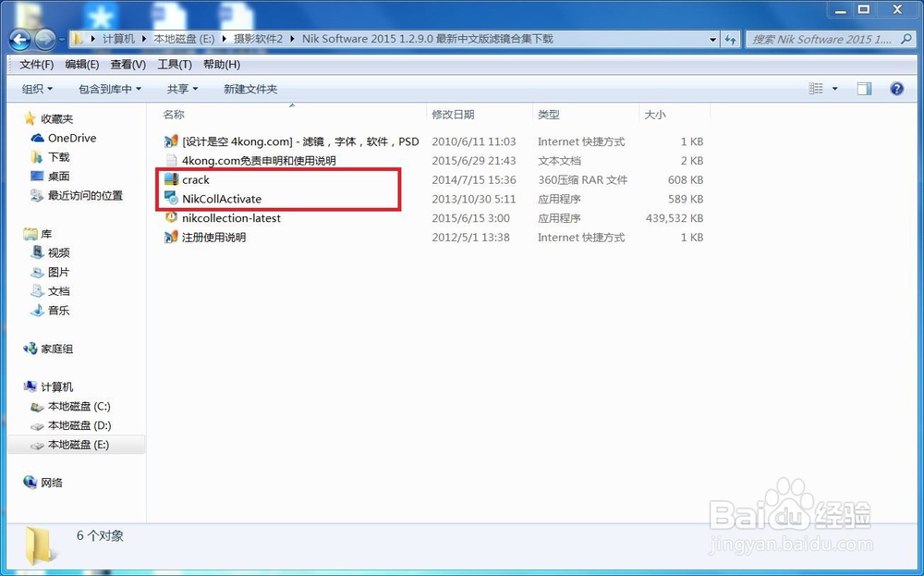
Task: Open OneDrive in the favorites list
Action: [x=72, y=138]
